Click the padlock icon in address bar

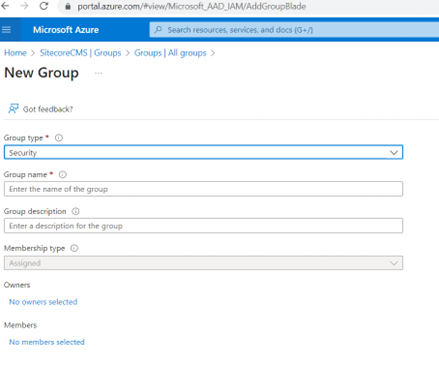click(x=68, y=6)
